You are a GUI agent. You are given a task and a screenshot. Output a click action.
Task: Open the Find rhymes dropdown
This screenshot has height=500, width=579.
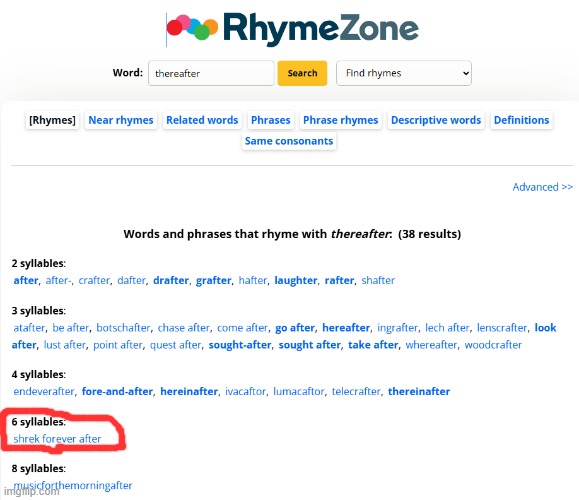point(404,73)
